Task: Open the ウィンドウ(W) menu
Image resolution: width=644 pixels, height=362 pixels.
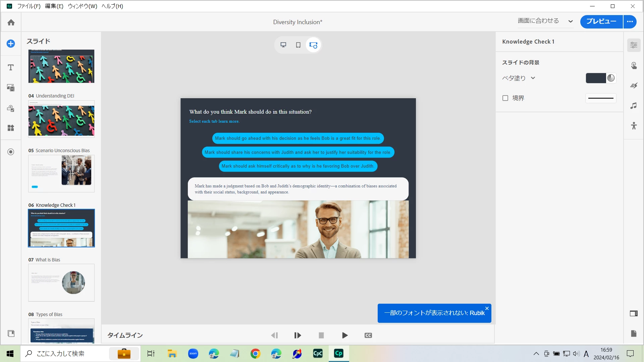Action: click(x=82, y=6)
